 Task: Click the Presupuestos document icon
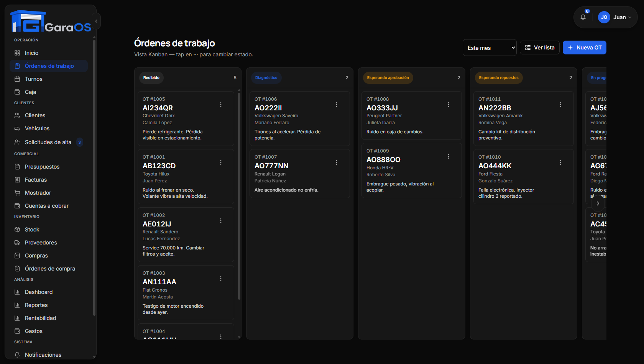pos(17,167)
